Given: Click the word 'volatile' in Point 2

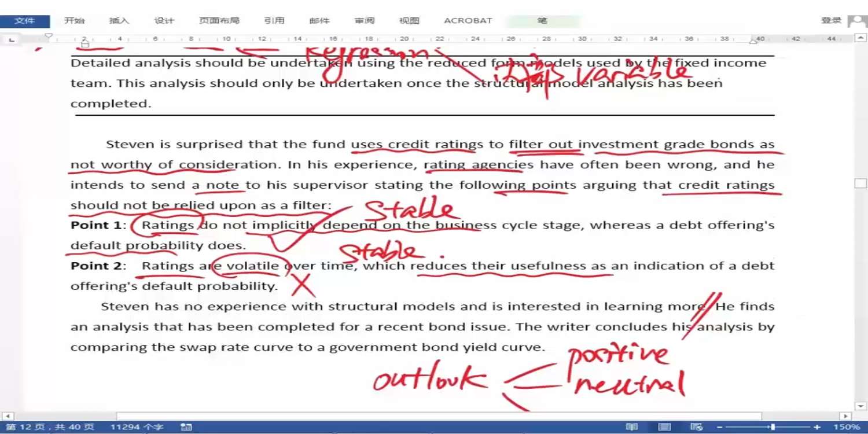Looking at the screenshot, I should click(x=253, y=266).
